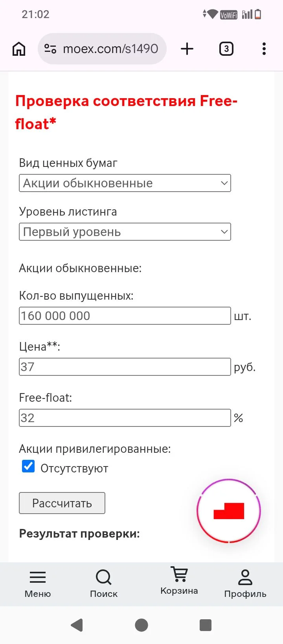
Task: Open browser three-dot overflow menu
Action: point(264,49)
